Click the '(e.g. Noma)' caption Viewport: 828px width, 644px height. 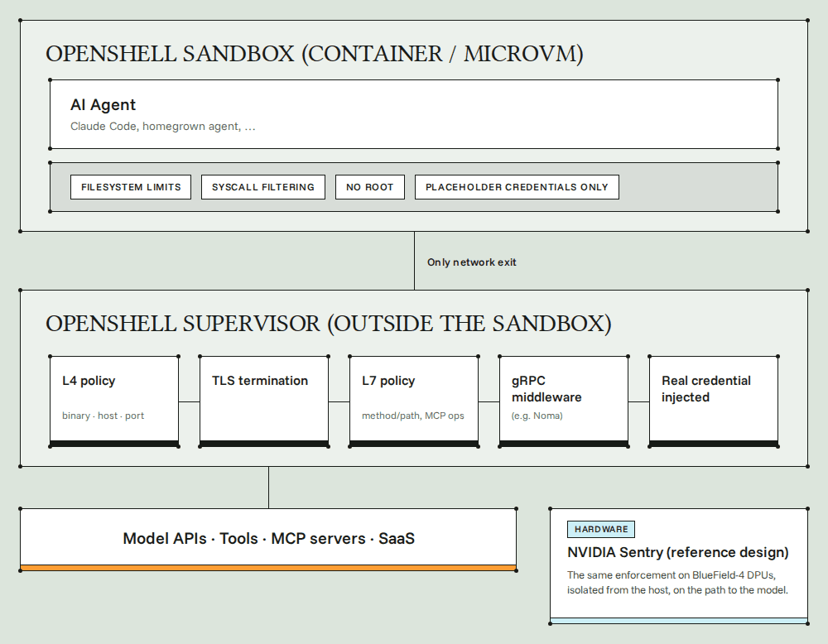[537, 416]
